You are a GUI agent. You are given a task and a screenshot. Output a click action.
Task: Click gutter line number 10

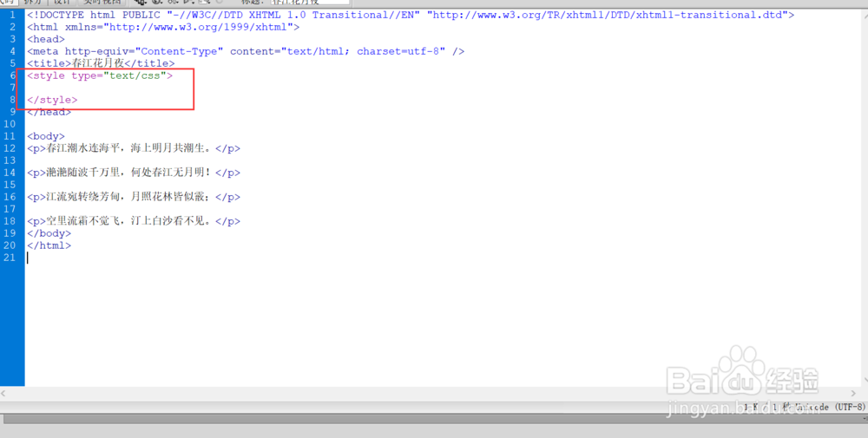pyautogui.click(x=10, y=124)
